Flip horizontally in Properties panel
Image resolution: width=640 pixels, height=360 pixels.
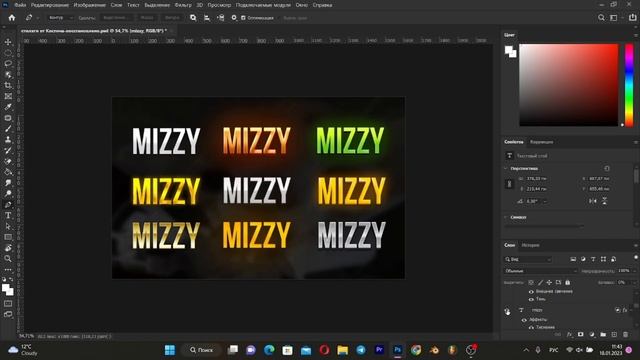point(593,201)
